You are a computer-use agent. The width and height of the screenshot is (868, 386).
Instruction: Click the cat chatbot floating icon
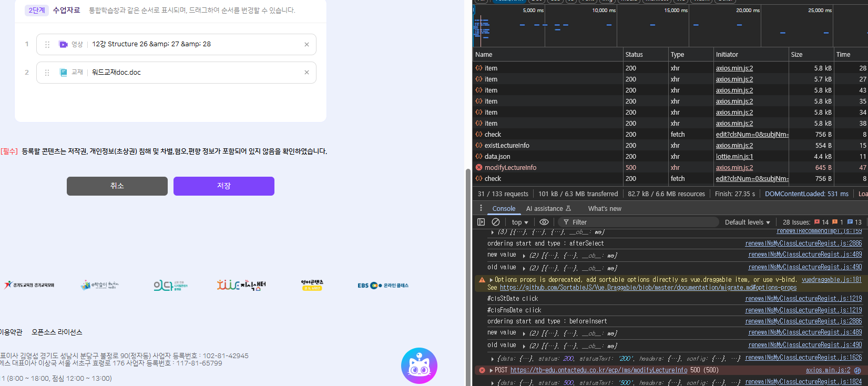coord(419,365)
